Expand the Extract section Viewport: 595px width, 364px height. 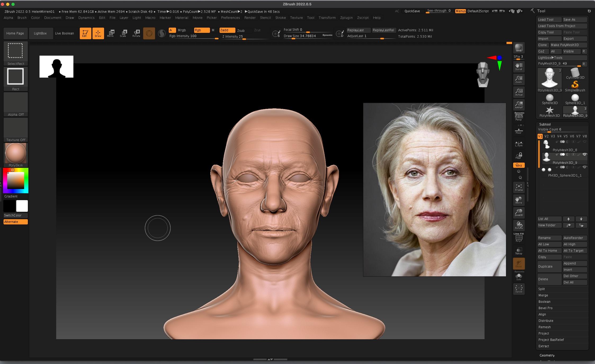(x=544, y=346)
